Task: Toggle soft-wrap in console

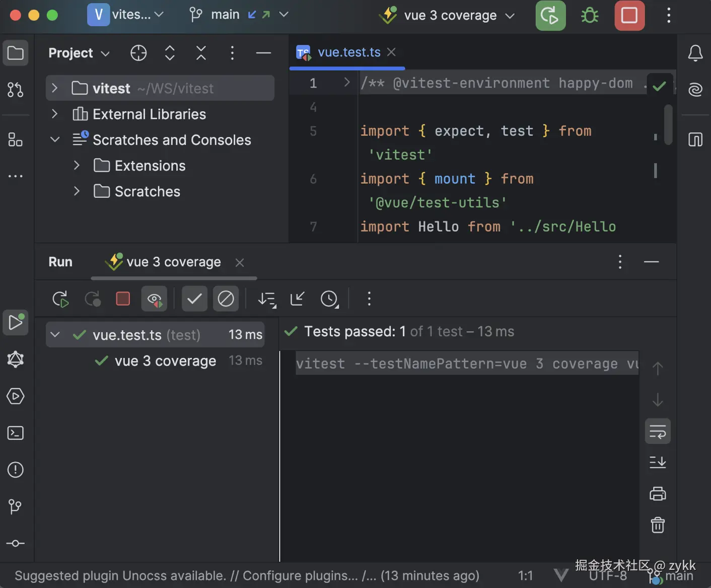Action: point(658,431)
